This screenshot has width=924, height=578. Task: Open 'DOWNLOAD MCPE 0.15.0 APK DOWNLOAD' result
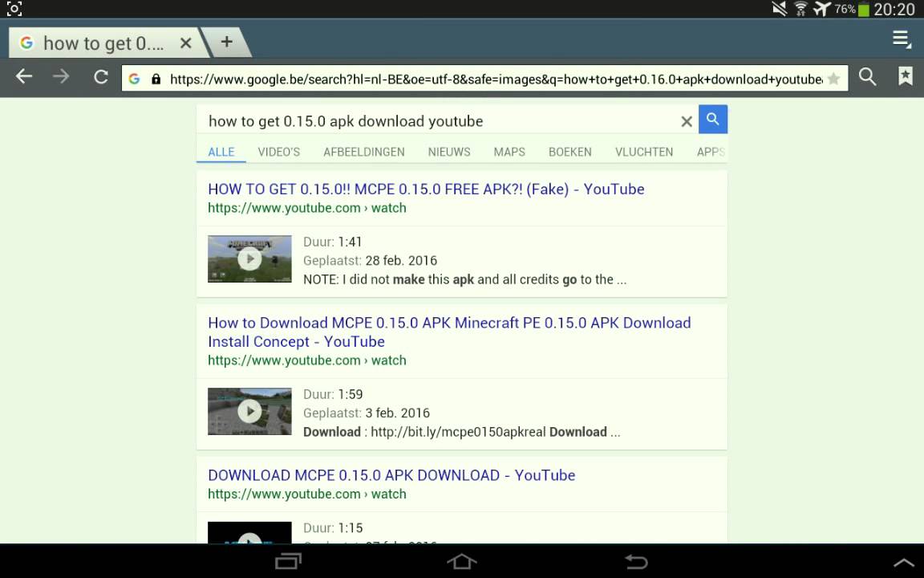pos(391,475)
